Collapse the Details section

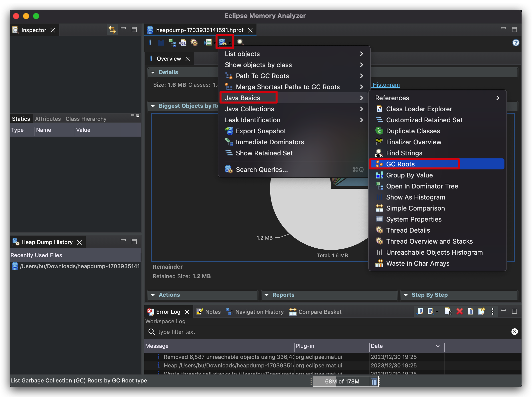(153, 72)
